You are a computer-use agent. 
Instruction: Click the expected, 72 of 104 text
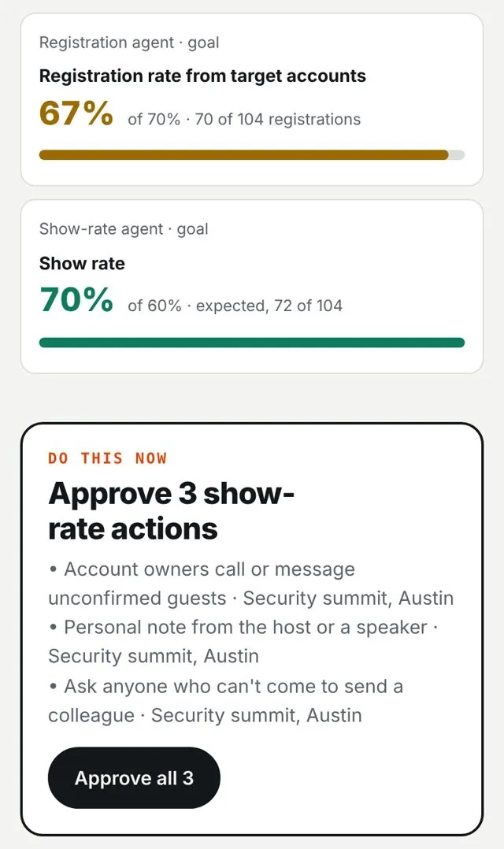269,306
